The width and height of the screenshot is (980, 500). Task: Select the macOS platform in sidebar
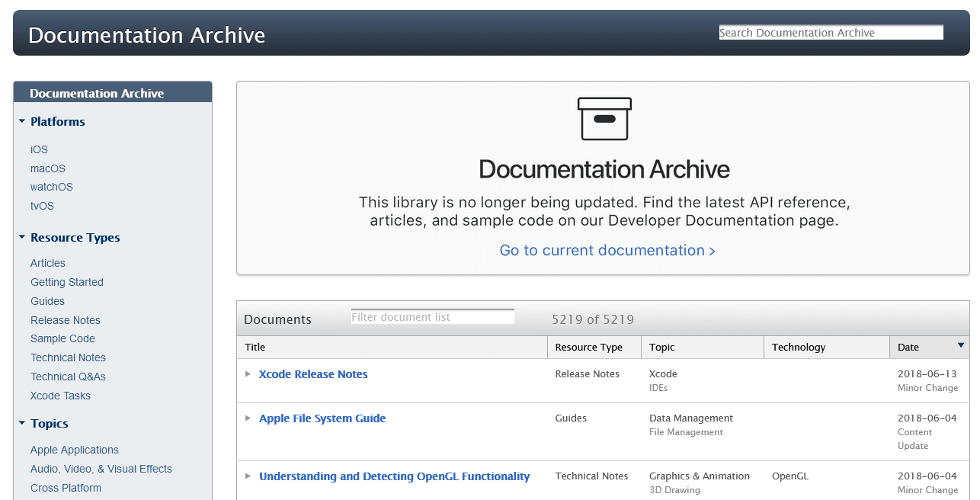coord(47,168)
